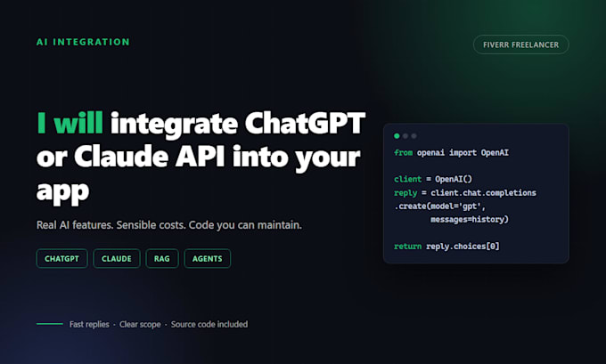Click the FIVERR FREELANCER badge
This screenshot has height=364, width=606.
520,44
